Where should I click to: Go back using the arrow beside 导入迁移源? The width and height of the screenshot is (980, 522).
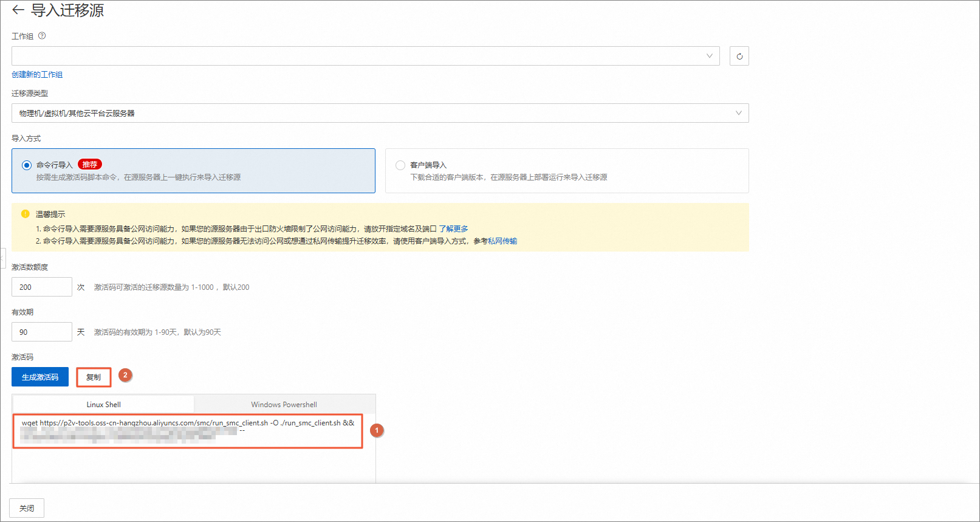coord(18,10)
